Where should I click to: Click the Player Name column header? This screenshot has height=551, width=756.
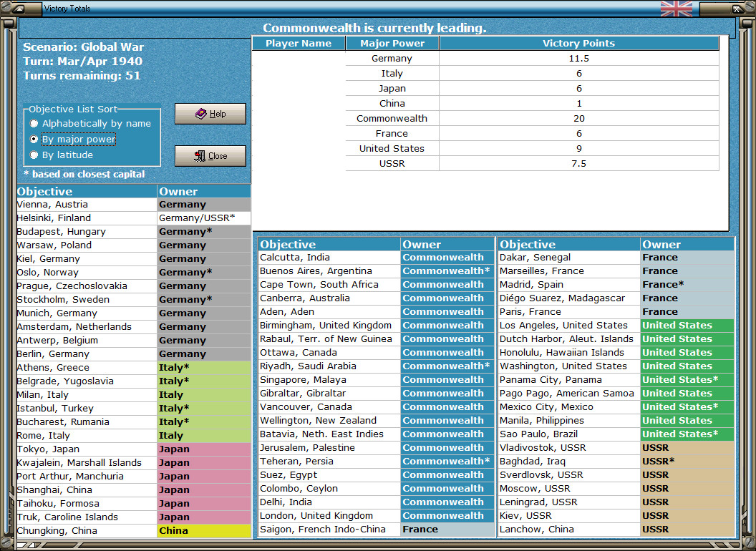(x=299, y=44)
